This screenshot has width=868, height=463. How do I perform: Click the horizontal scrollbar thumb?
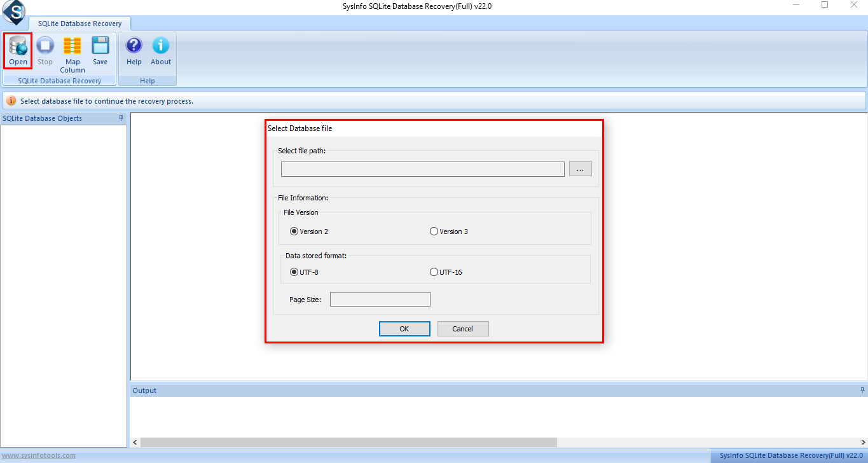[348, 442]
